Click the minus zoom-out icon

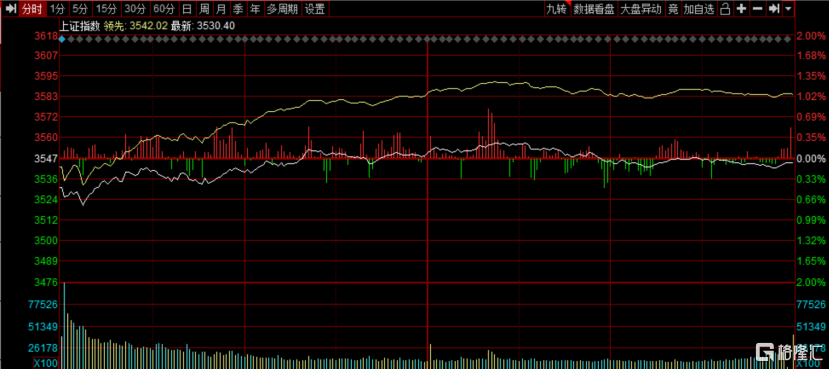click(x=757, y=8)
